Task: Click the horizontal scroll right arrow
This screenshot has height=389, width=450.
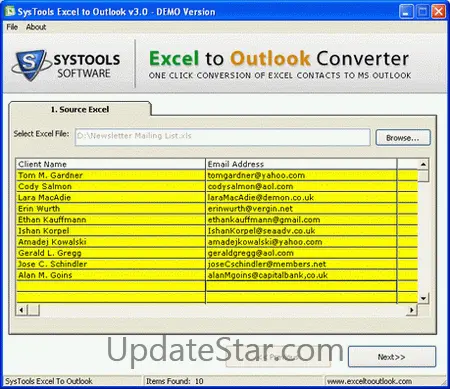Action: (412, 310)
